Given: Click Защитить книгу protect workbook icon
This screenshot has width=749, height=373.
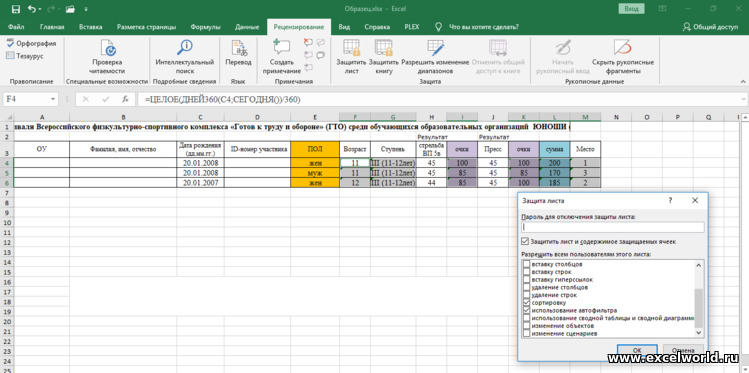Looking at the screenshot, I should (383, 57).
